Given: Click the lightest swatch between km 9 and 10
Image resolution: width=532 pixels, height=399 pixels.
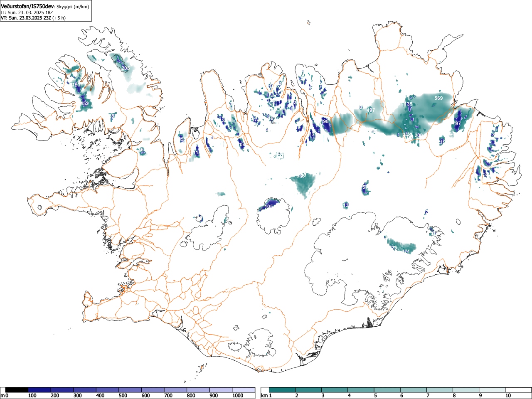Looking at the screenshot, I should pos(493,390).
